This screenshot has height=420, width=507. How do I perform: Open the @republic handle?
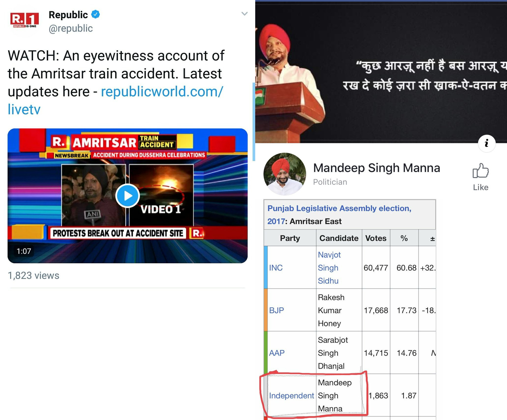[x=71, y=29]
